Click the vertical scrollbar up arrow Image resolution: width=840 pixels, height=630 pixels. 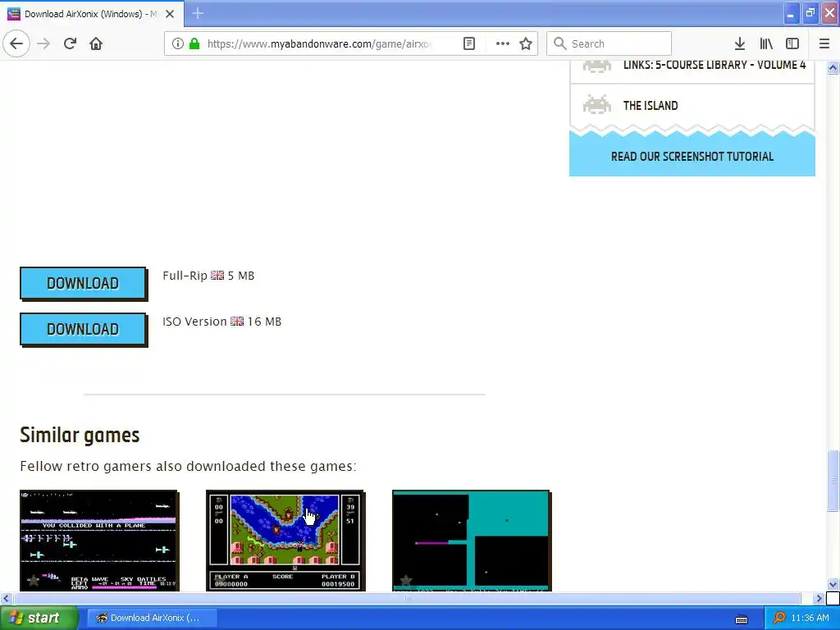pos(833,67)
